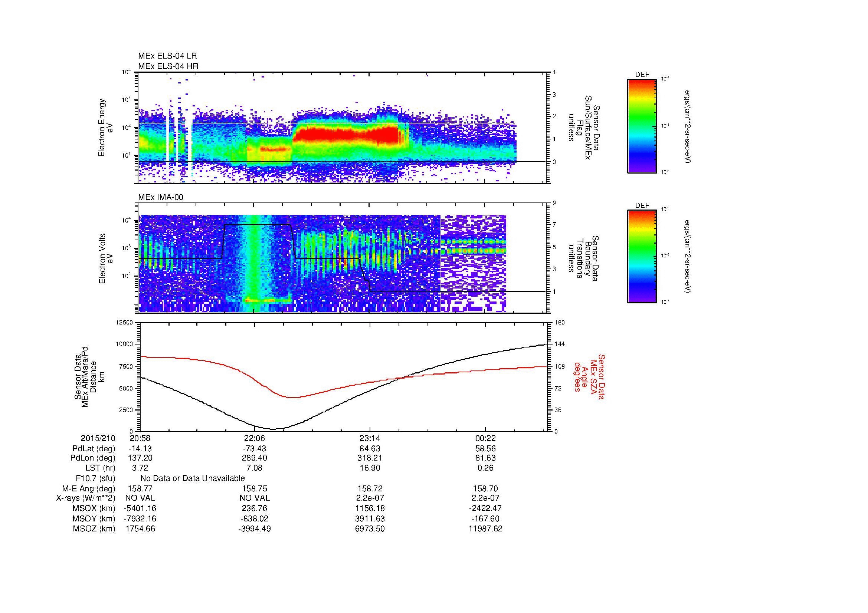Click LST value '0.26'
Image resolution: width=868 pixels, height=613 pixels.
[x=485, y=468]
